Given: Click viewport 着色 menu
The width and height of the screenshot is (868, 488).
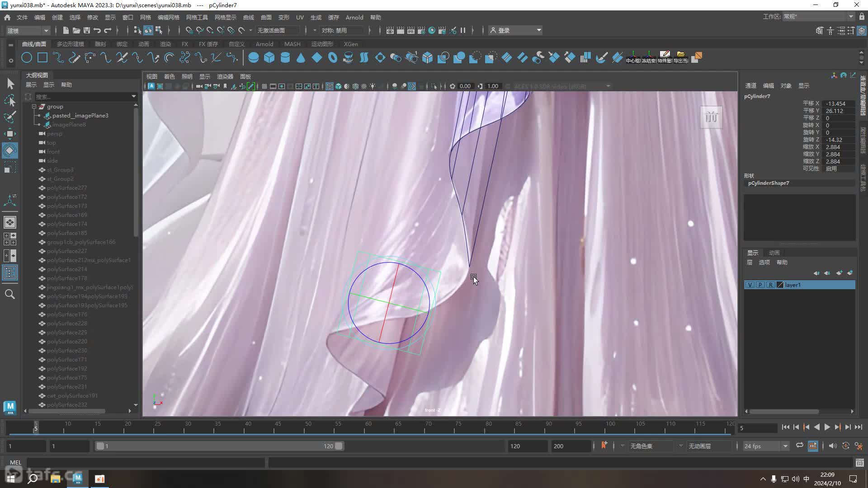Looking at the screenshot, I should 170,76.
